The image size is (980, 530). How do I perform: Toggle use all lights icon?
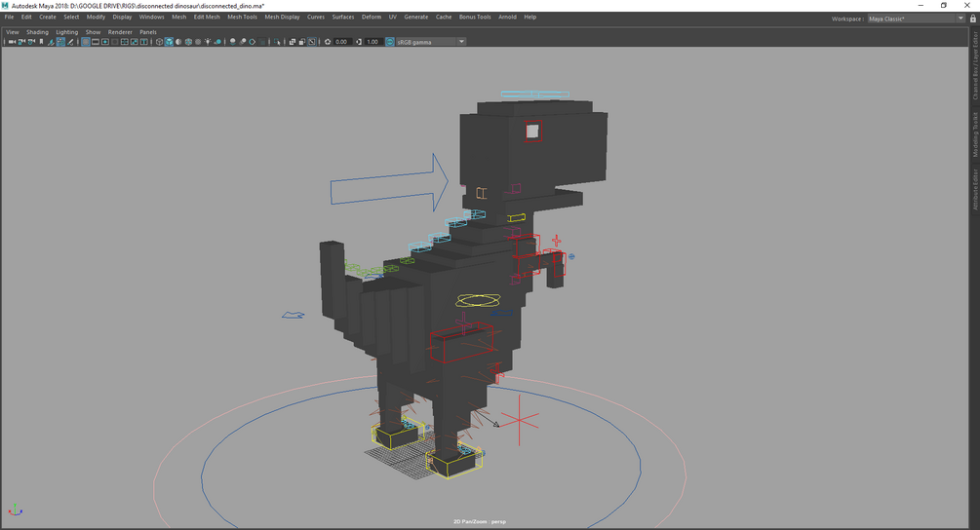pyautogui.click(x=208, y=42)
